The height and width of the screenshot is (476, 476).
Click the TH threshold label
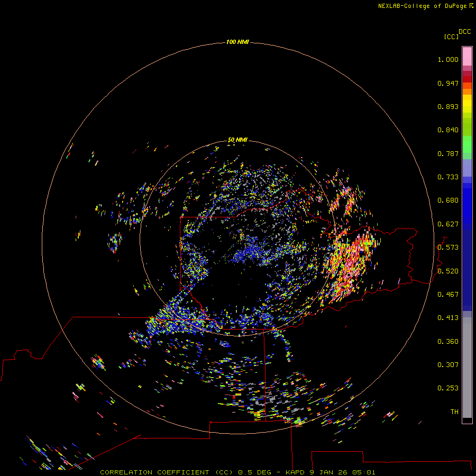point(454,412)
